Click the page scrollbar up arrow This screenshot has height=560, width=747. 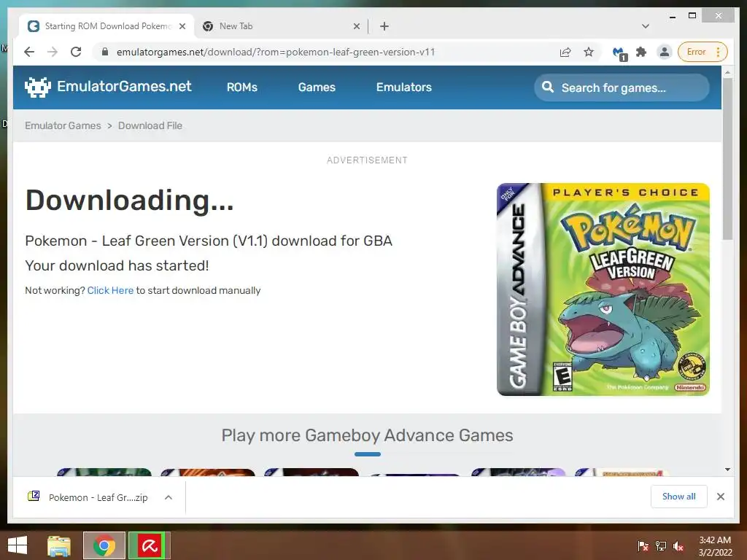click(x=727, y=72)
